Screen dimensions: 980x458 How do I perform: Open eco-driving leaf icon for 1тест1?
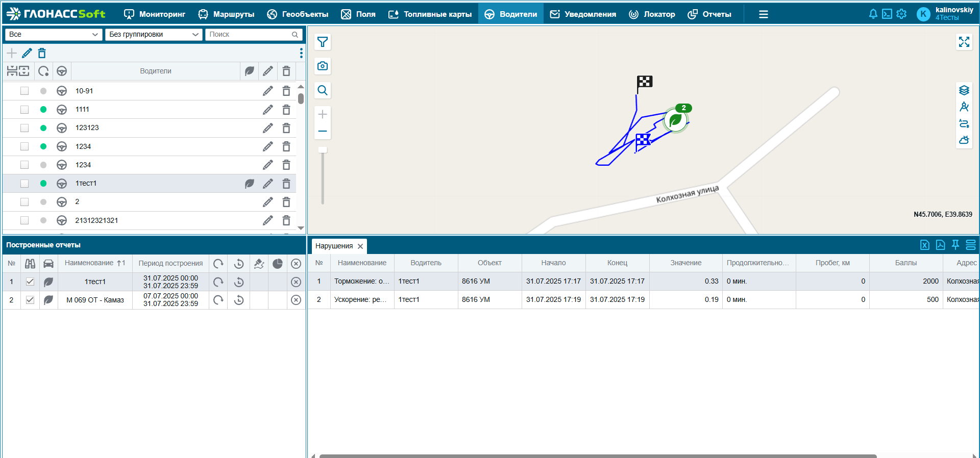[x=249, y=184]
